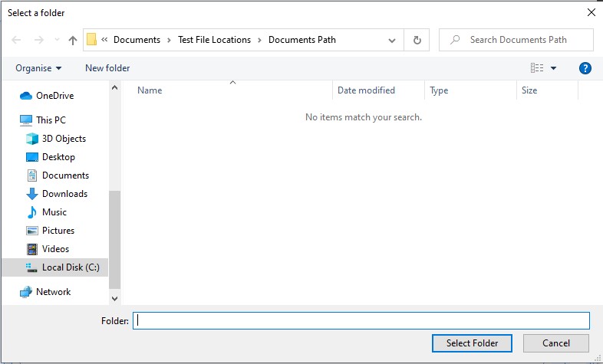Click into the Folder name text field
This screenshot has width=603, height=364.
(361, 321)
